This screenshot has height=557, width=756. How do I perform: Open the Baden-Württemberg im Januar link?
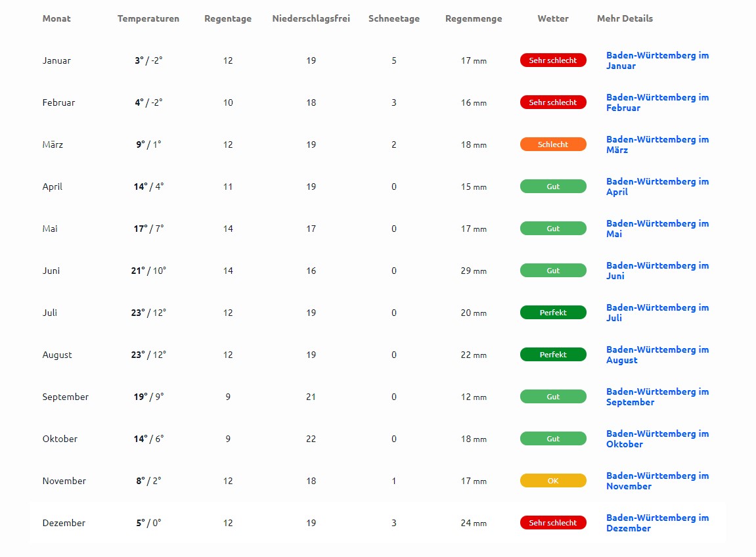pos(657,60)
